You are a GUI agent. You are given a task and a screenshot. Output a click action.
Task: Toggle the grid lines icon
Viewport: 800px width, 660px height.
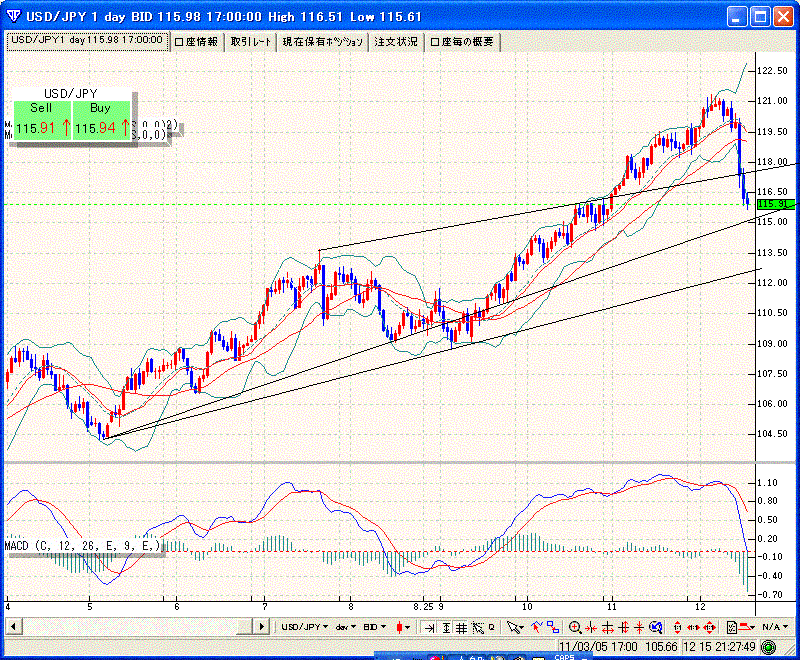[461, 627]
